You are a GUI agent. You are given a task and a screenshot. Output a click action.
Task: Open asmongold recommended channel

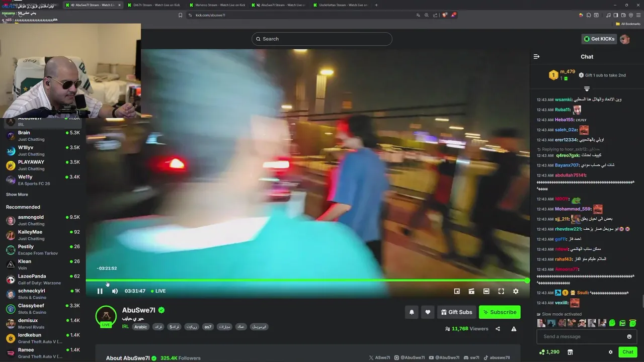pyautogui.click(x=43, y=220)
